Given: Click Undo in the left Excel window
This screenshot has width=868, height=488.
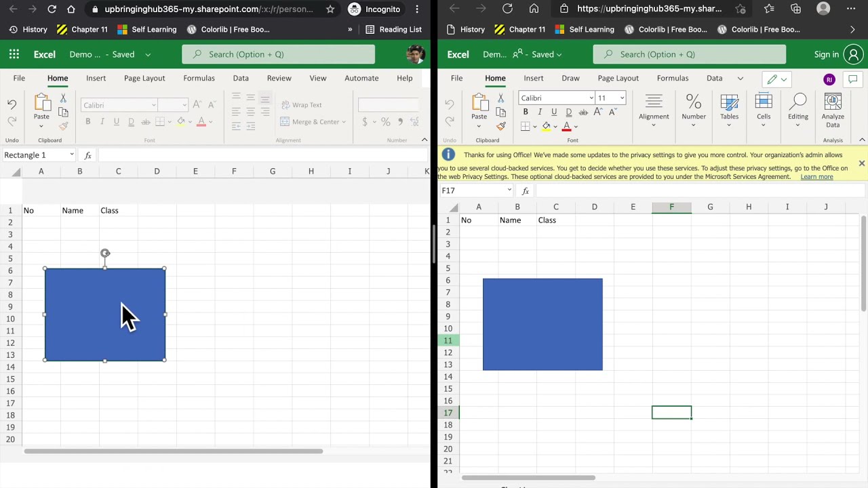Looking at the screenshot, I should click(12, 104).
